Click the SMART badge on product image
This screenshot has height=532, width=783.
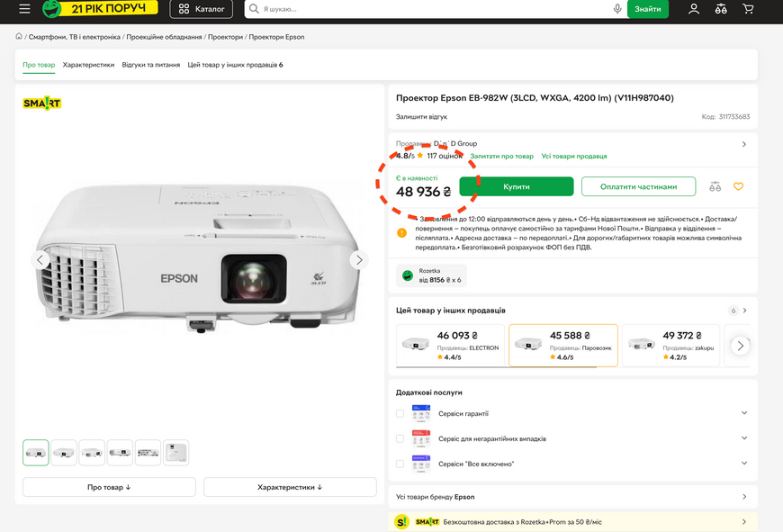42,104
